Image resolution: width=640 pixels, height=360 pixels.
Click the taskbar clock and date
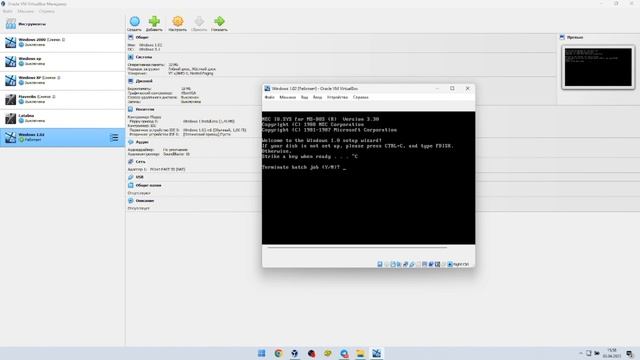[x=611, y=353]
